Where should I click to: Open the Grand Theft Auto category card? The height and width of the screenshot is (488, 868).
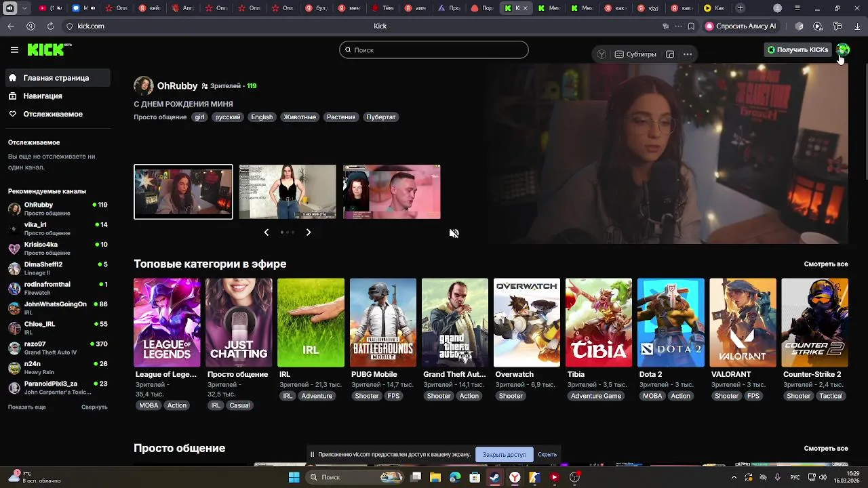click(455, 323)
